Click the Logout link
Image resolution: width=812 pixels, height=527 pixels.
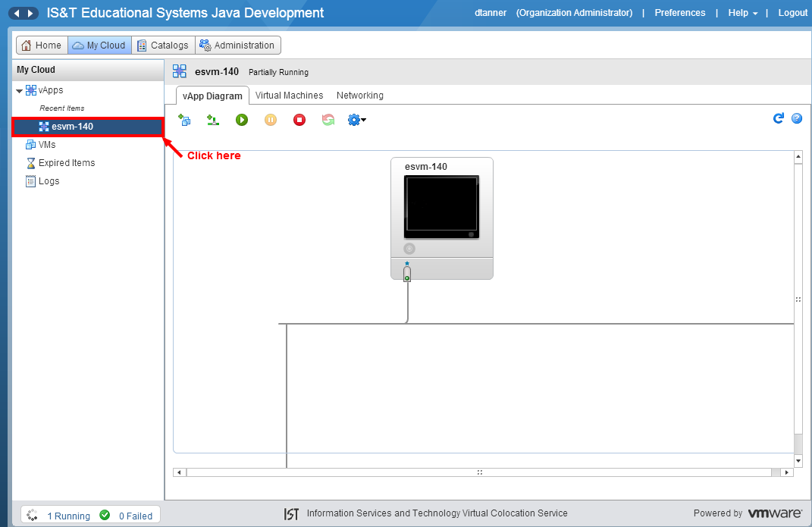coord(793,13)
